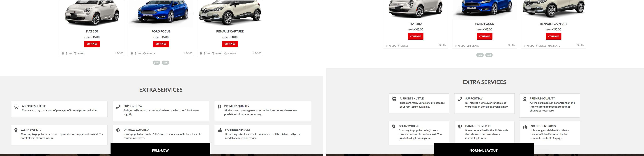Image resolution: width=644 pixels, height=156 pixels.
Task: Click Continue under Fiat 500 in normal layout
Action: (415, 36)
